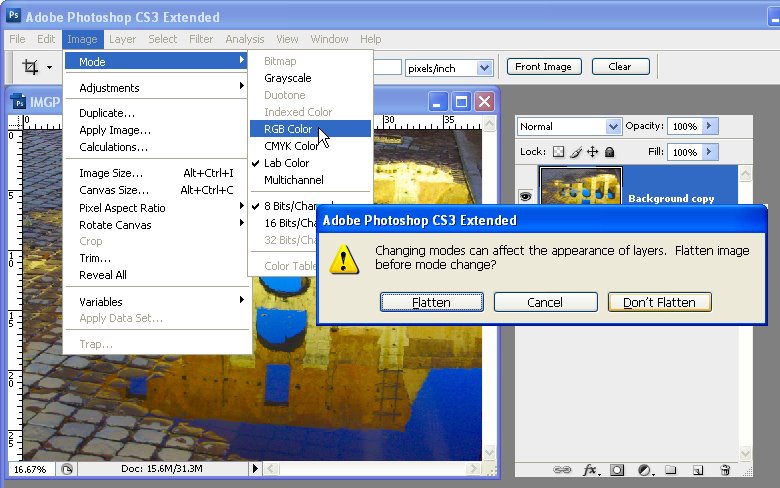Click scroll-up arrow of document window scrollbar

tap(489, 123)
